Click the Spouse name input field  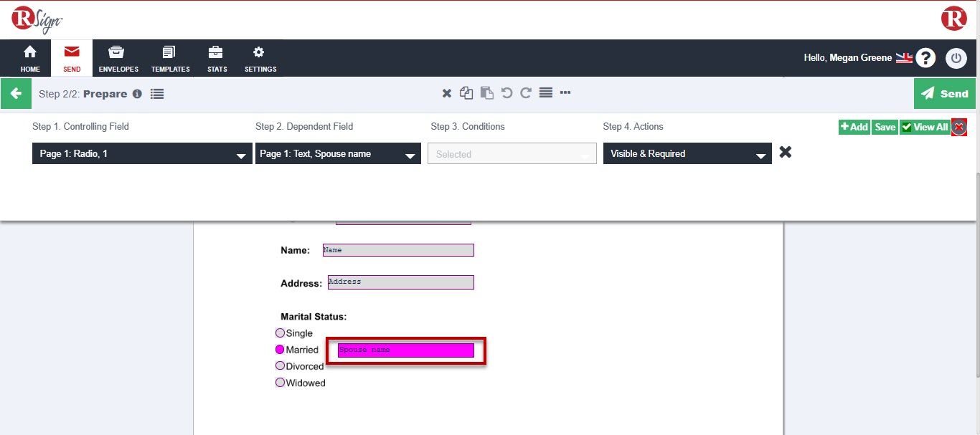coord(405,350)
